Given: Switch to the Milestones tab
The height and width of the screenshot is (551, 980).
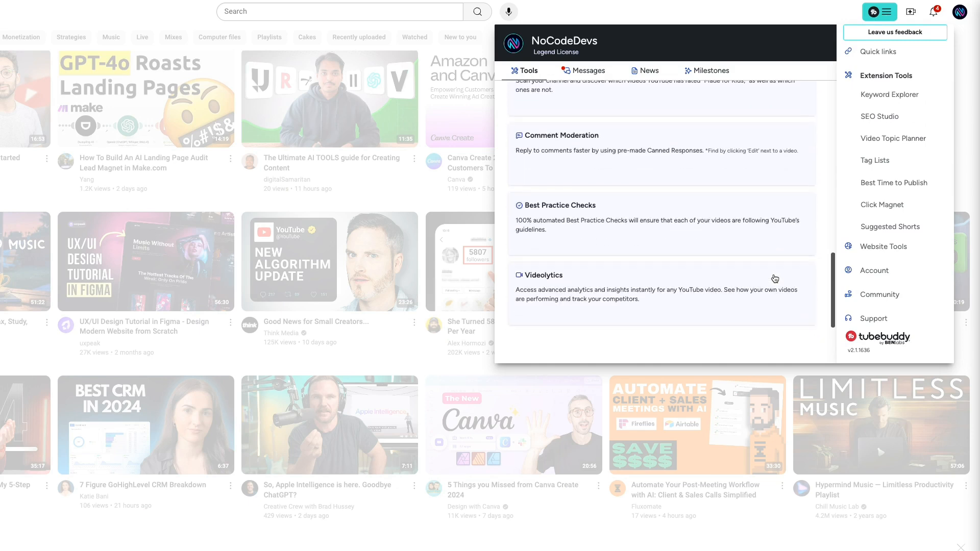Looking at the screenshot, I should (706, 70).
